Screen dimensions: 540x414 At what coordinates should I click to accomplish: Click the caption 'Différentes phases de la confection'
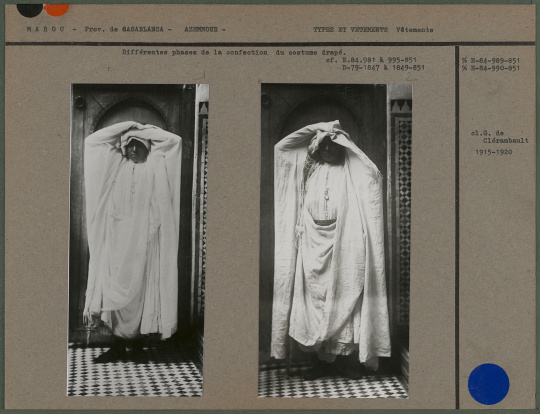coord(195,52)
